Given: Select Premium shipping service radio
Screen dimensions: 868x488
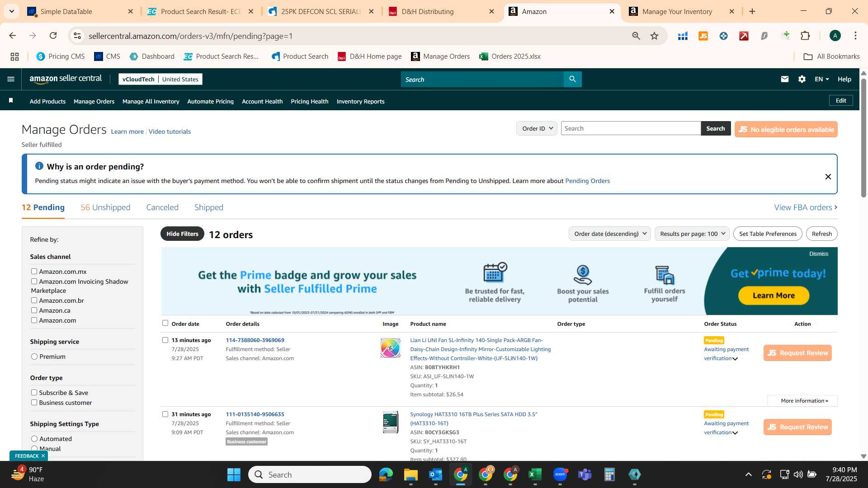Looking at the screenshot, I should 34,357.
